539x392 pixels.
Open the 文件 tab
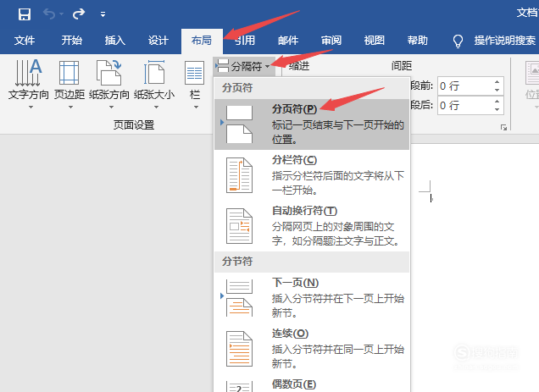pyautogui.click(x=25, y=41)
